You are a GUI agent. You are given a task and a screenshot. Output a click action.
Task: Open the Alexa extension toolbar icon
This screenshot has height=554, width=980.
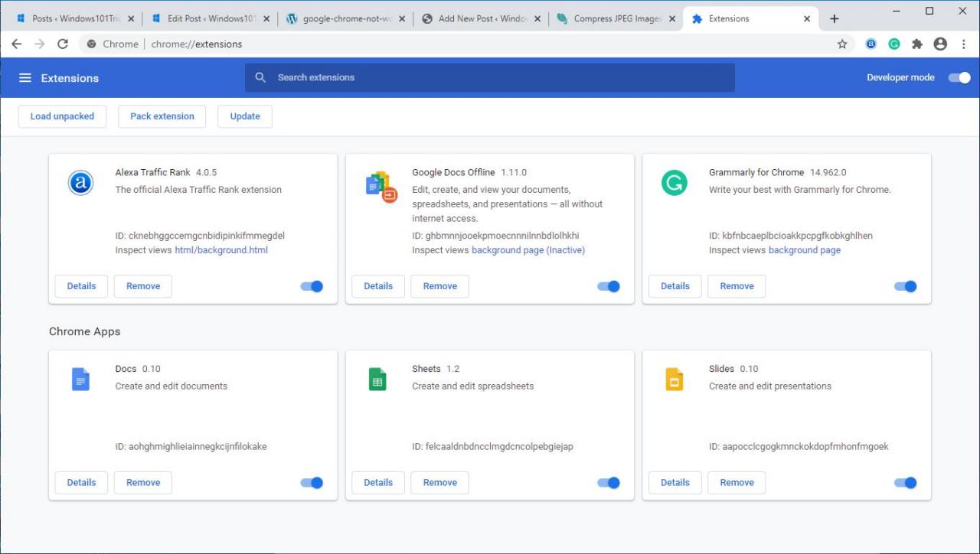coord(871,44)
